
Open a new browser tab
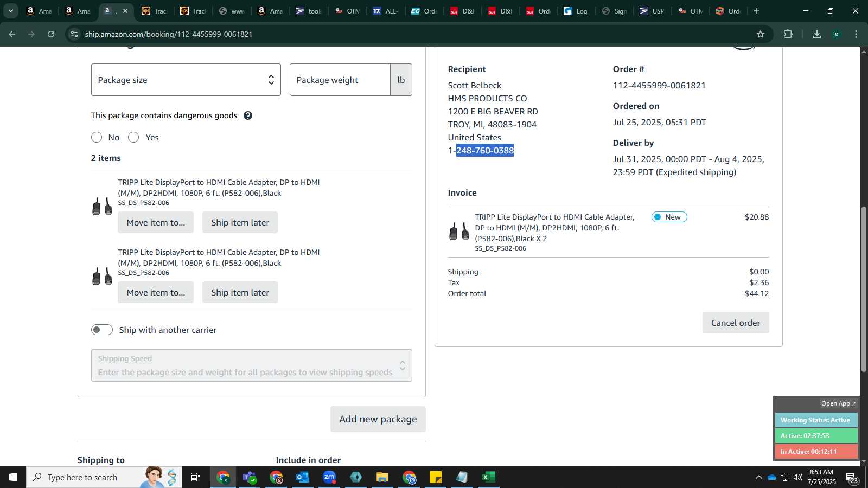click(757, 11)
